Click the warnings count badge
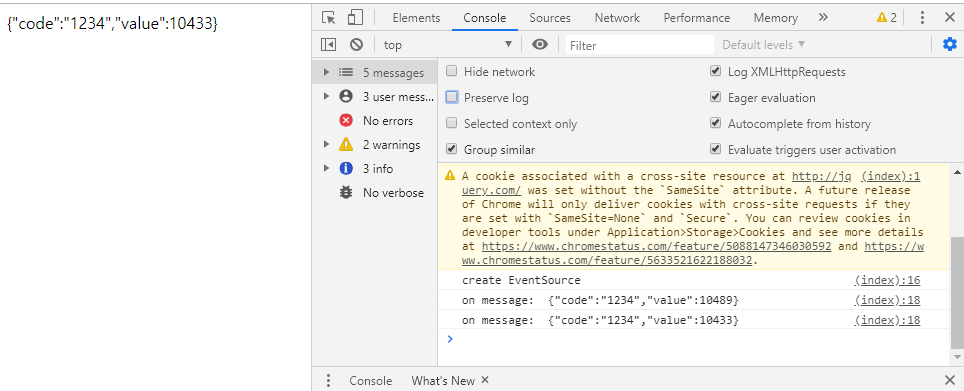 tap(887, 18)
